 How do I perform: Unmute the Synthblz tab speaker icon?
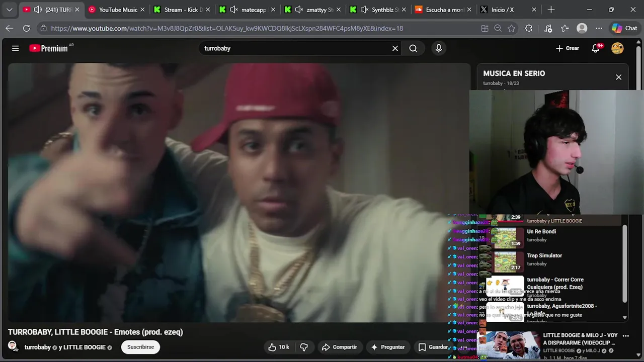tap(365, 10)
